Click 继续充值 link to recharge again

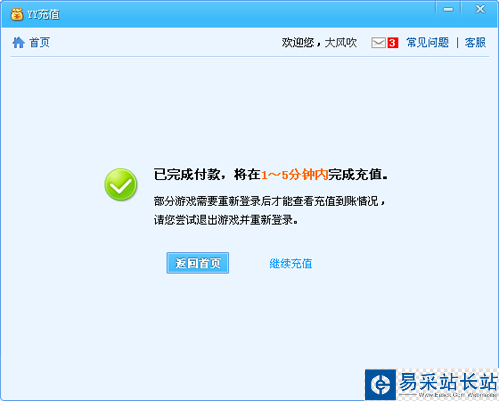point(291,263)
